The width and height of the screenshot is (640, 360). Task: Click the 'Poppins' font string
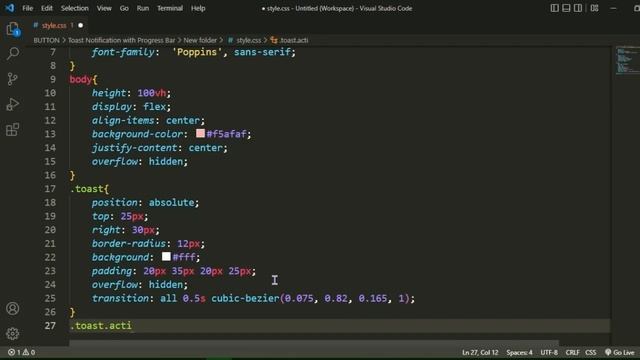pyautogui.click(x=197, y=52)
